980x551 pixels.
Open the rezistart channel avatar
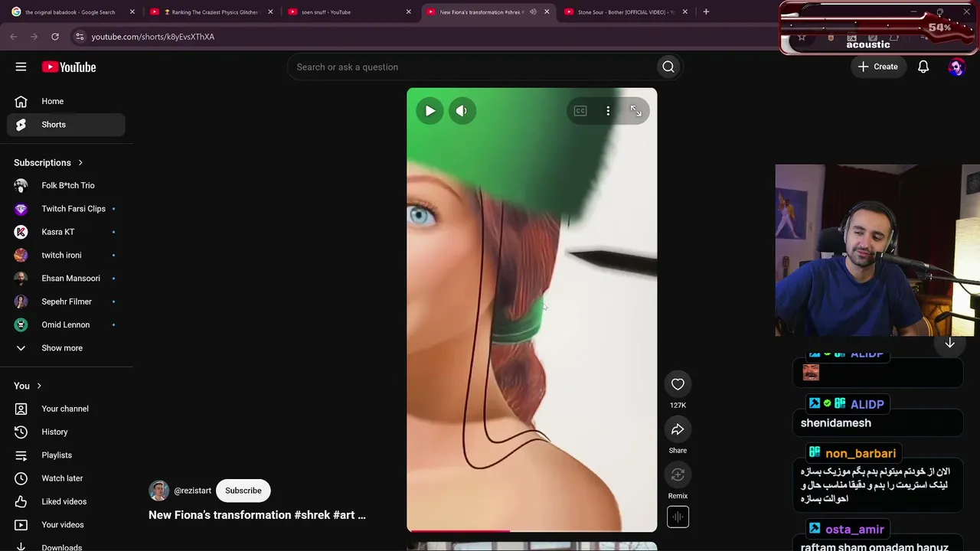(x=158, y=491)
